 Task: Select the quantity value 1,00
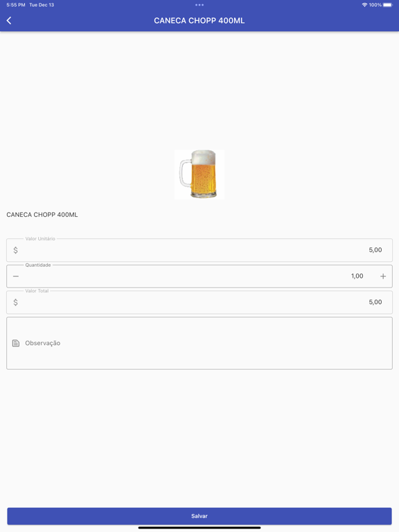[x=357, y=276]
